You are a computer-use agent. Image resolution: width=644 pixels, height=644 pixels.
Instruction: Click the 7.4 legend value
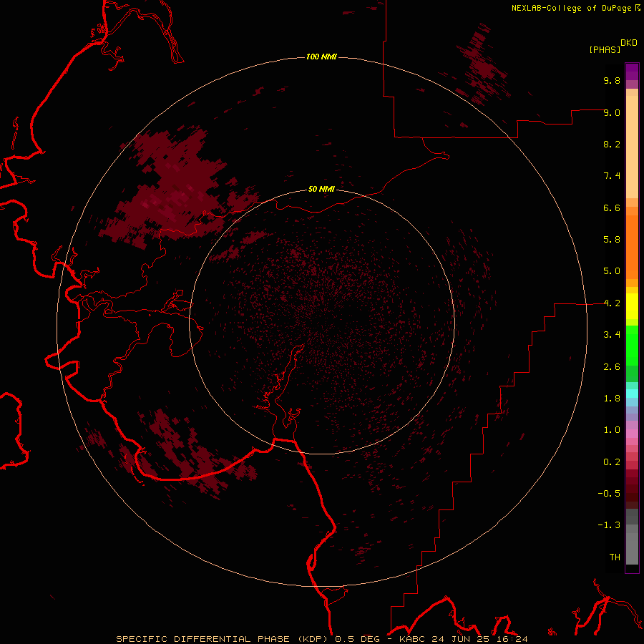pyautogui.click(x=612, y=176)
